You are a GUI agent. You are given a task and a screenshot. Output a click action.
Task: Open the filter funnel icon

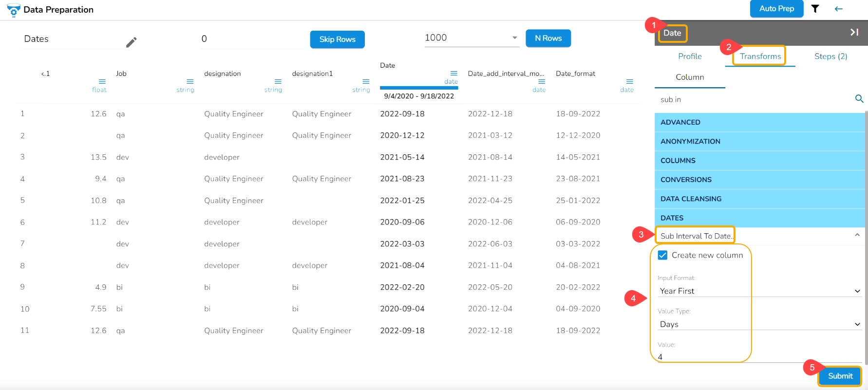[815, 9]
